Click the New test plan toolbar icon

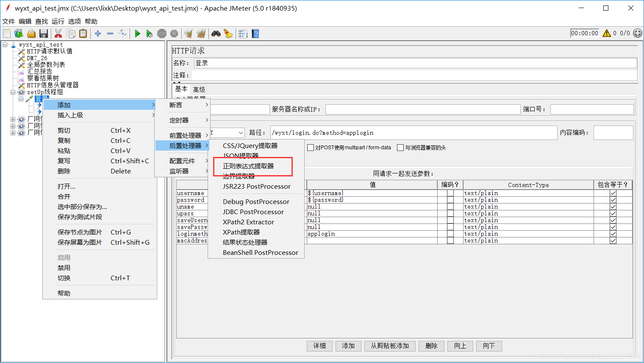click(x=7, y=34)
